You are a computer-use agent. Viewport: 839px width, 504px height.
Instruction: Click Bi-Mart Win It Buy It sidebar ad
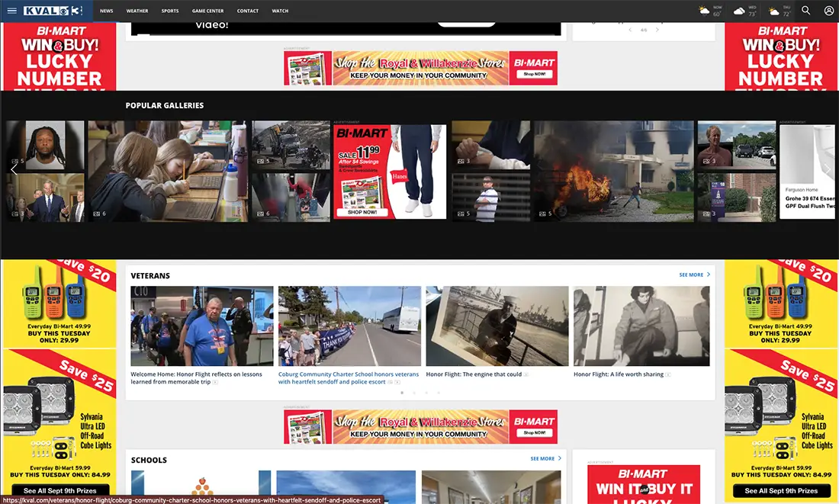click(x=644, y=484)
